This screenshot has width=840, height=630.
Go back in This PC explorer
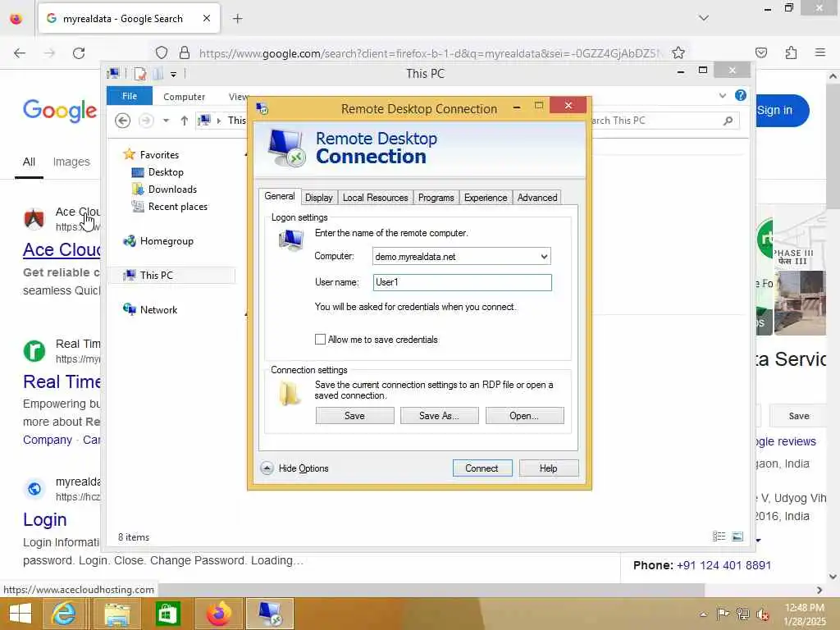point(123,121)
